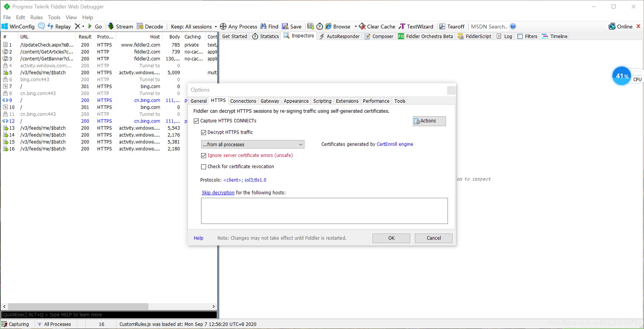Click the camera screenshot icon

coord(310,26)
